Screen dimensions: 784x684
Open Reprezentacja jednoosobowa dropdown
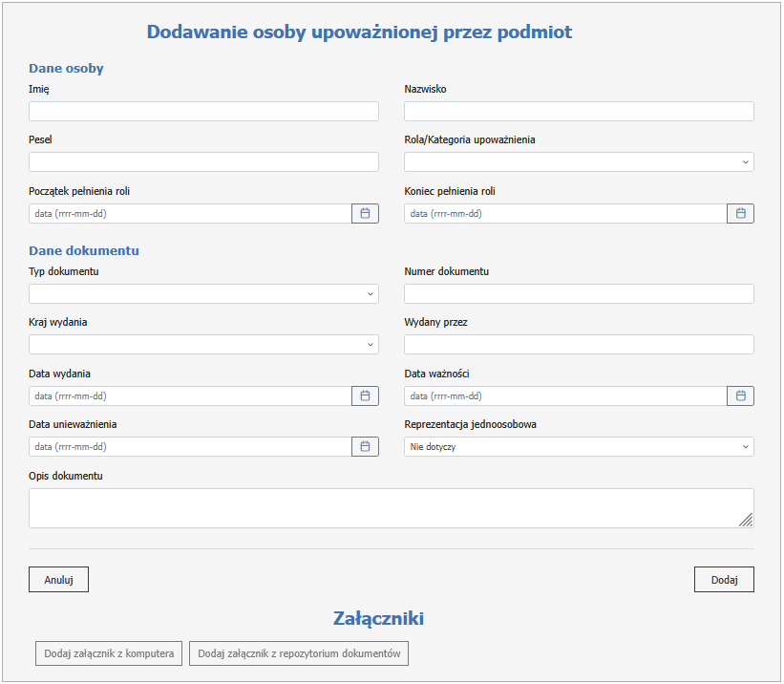coord(579,446)
